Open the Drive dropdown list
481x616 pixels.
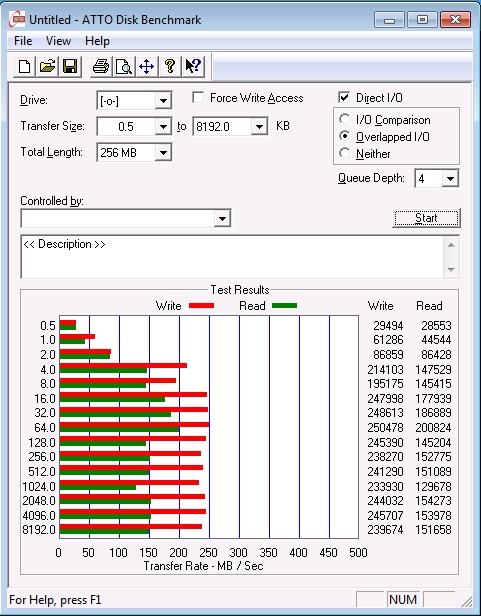point(163,101)
